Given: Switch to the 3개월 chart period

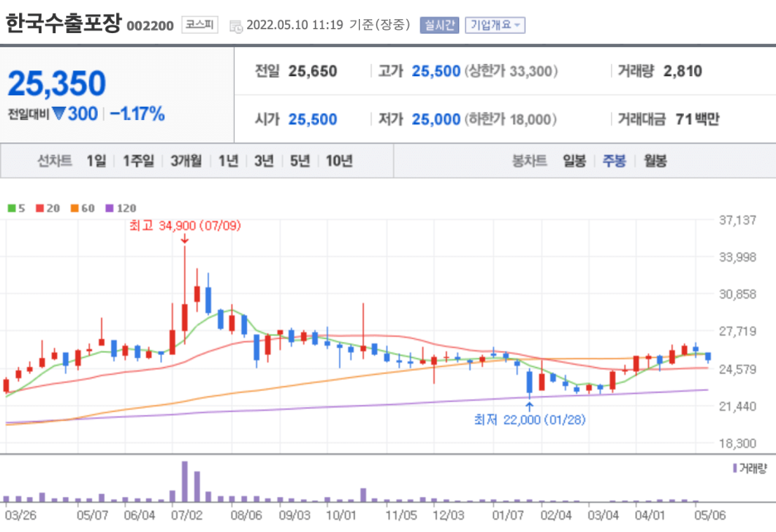Looking at the screenshot, I should tap(186, 161).
